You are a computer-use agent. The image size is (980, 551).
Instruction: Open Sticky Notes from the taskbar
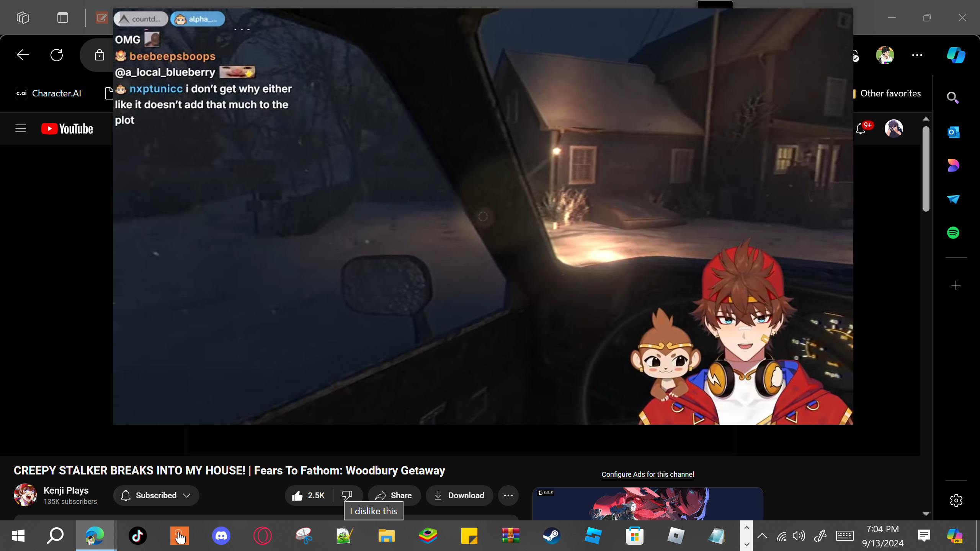(469, 536)
